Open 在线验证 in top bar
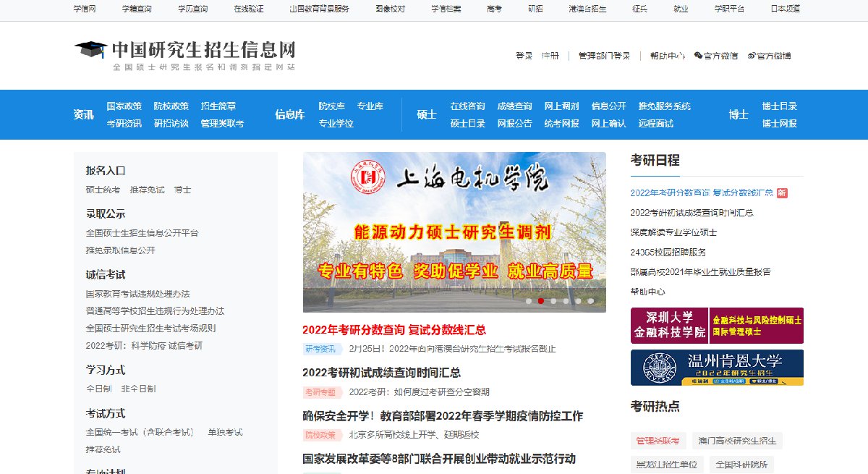The height and width of the screenshot is (474, 868). click(248, 9)
